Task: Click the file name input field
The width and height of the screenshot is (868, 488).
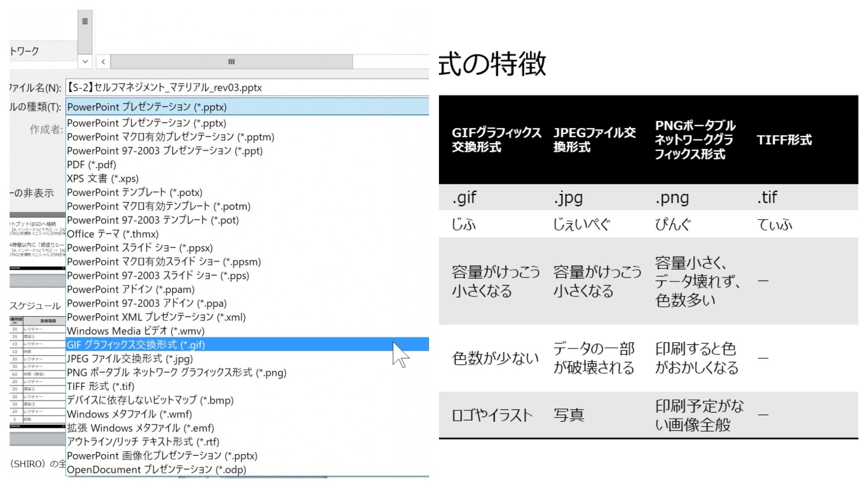Action: coord(247,88)
